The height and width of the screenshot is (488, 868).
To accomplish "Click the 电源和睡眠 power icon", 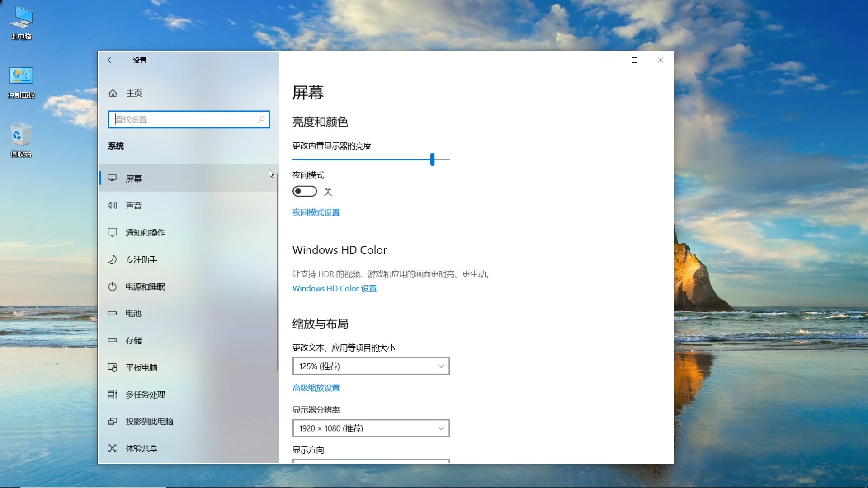I will coord(113,286).
